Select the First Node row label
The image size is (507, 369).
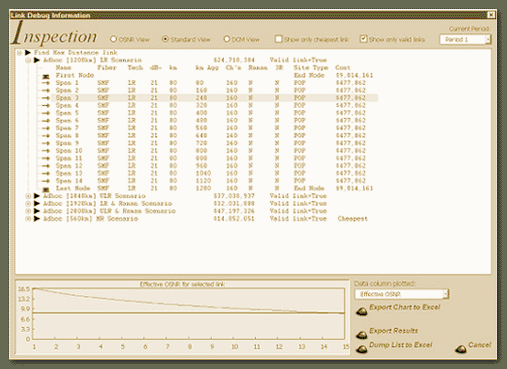75,75
